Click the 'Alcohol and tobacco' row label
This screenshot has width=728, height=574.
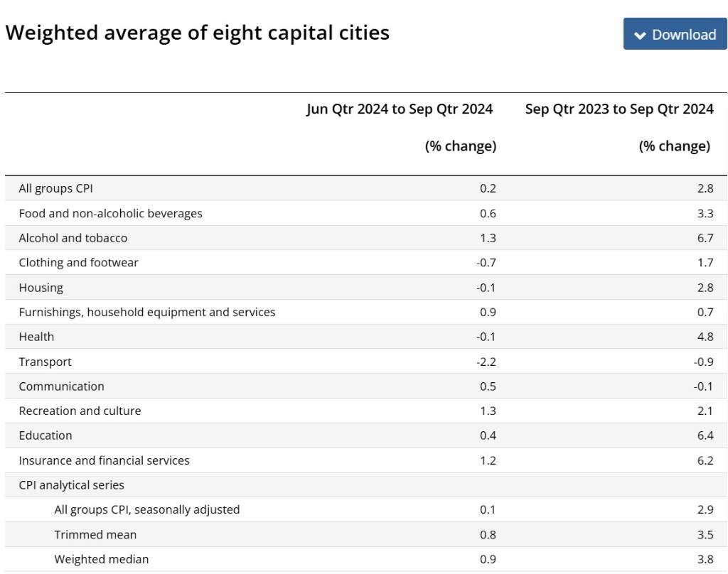[73, 238]
